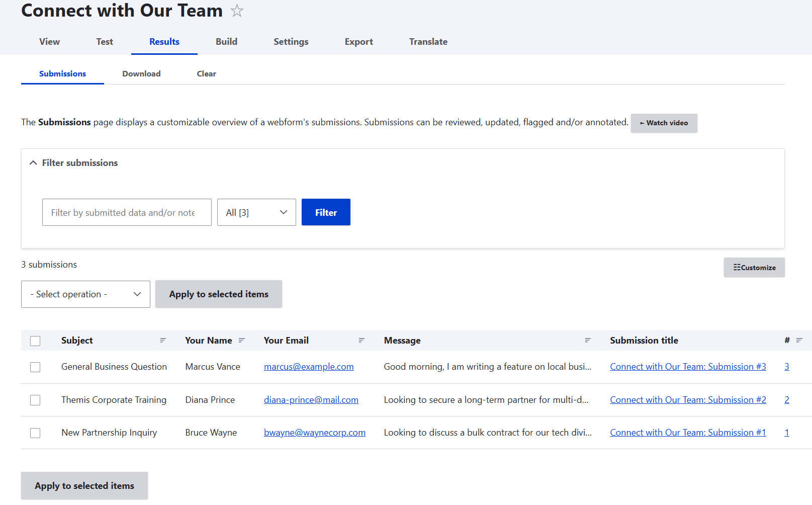Click in the filter by submitted data field
Image resolution: width=812 pixels, height=505 pixels.
point(127,212)
